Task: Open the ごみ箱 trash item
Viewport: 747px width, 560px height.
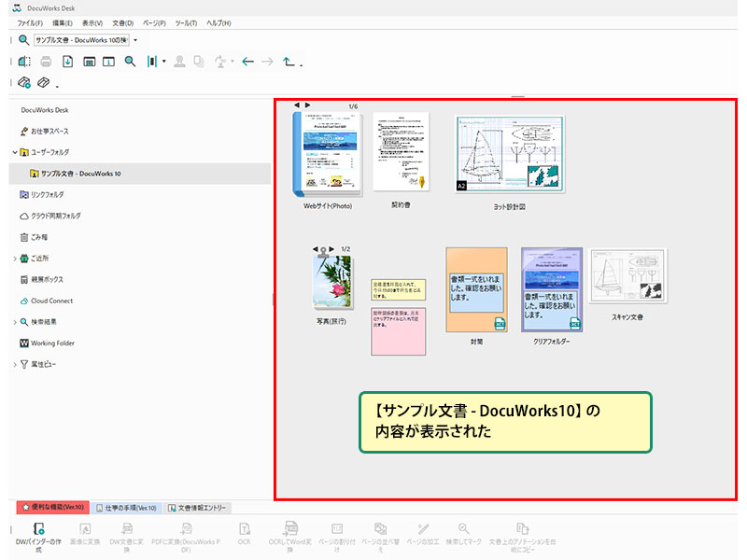Action: tap(39, 237)
